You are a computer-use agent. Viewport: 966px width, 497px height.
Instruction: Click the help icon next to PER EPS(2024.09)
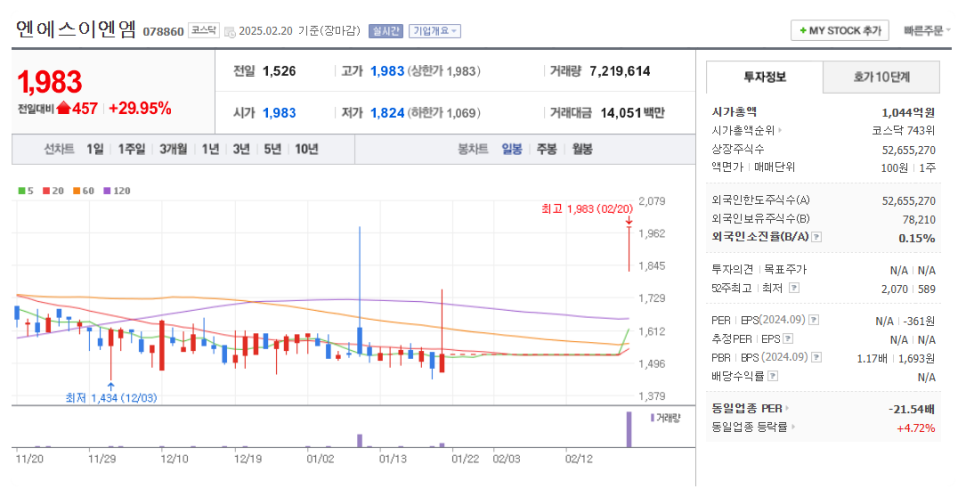(814, 320)
